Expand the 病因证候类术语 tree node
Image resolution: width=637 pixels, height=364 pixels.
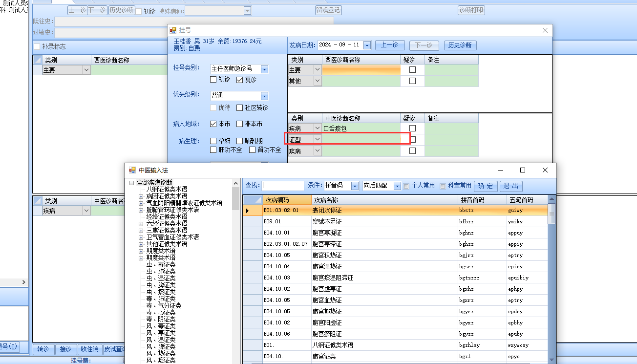coord(141,196)
